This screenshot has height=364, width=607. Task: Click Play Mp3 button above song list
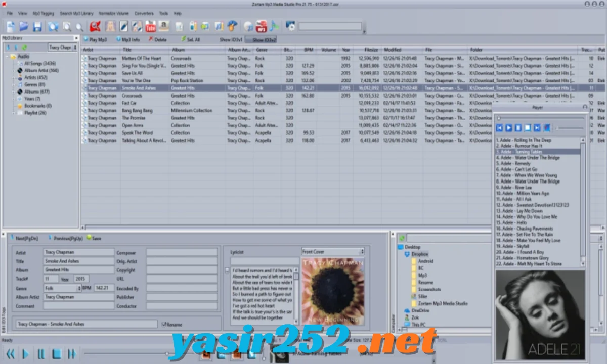96,39
